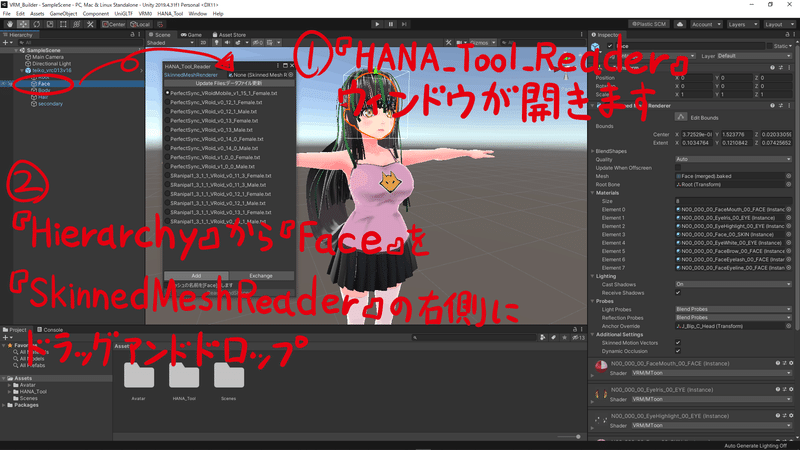Viewport: 800px width, 450px height.
Task: Select the combined Transform tool
Action: [x=77, y=24]
